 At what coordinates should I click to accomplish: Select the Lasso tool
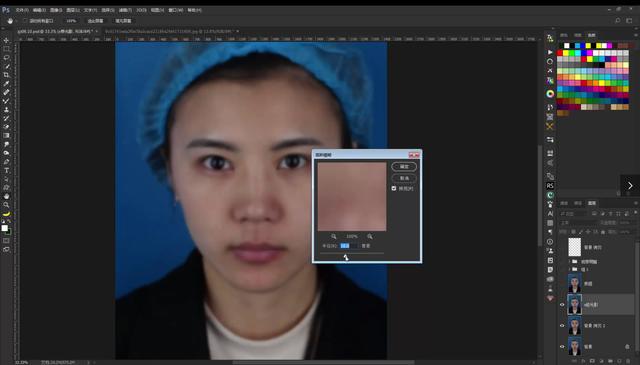coord(6,58)
